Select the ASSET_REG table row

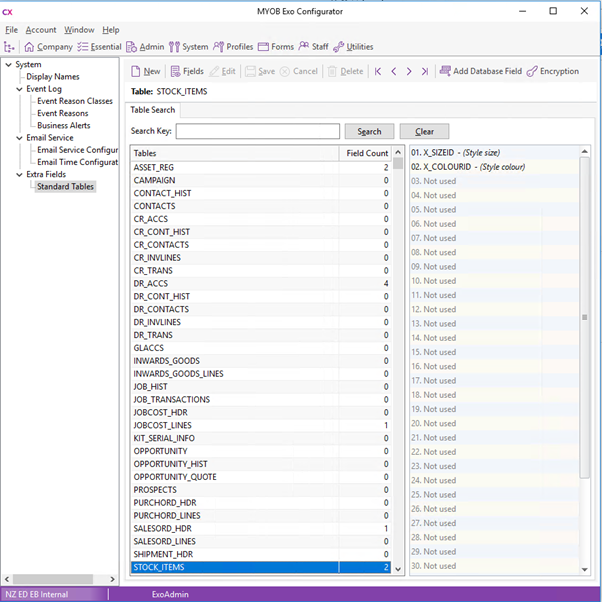click(261, 167)
